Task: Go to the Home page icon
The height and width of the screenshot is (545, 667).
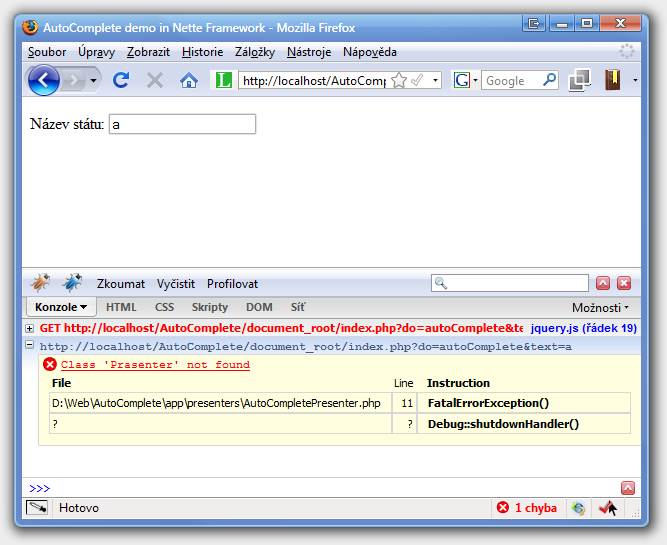Action: 189,80
